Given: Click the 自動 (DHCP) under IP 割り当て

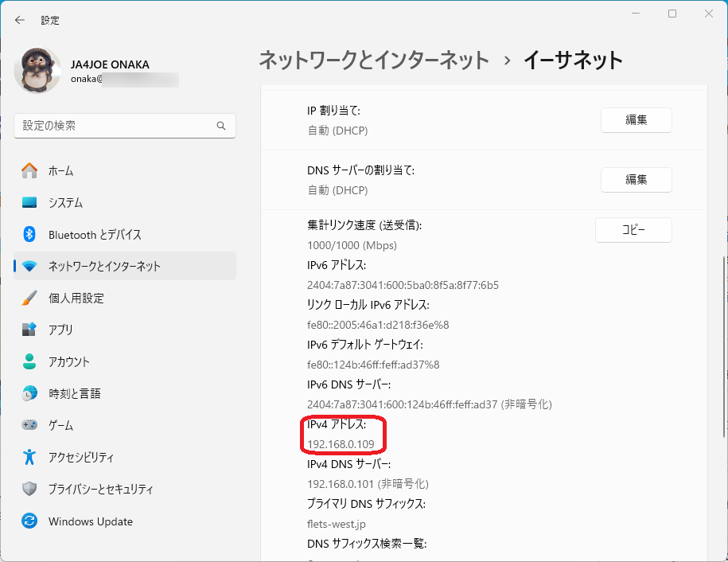Looking at the screenshot, I should (337, 131).
